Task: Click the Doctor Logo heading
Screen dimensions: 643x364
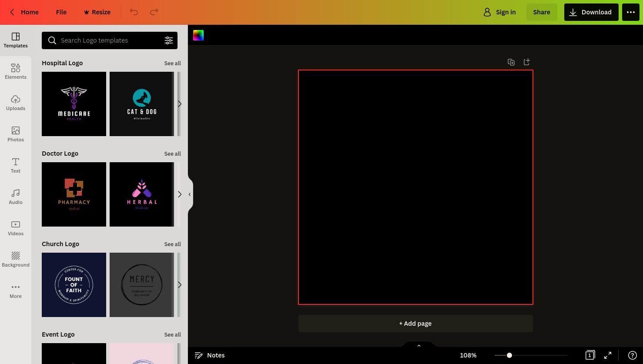Action: point(60,154)
